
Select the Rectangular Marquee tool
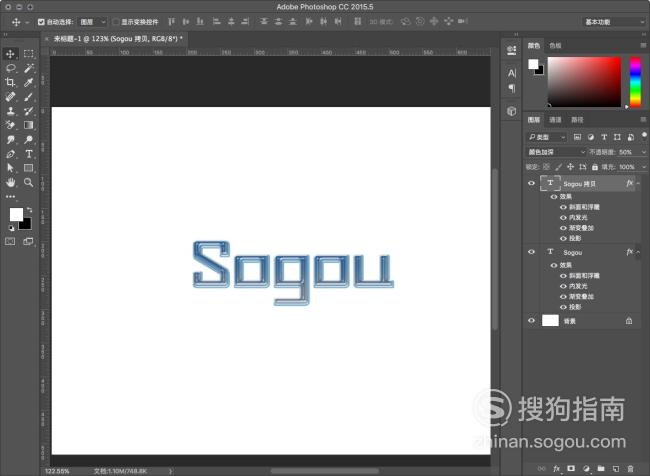coord(29,54)
